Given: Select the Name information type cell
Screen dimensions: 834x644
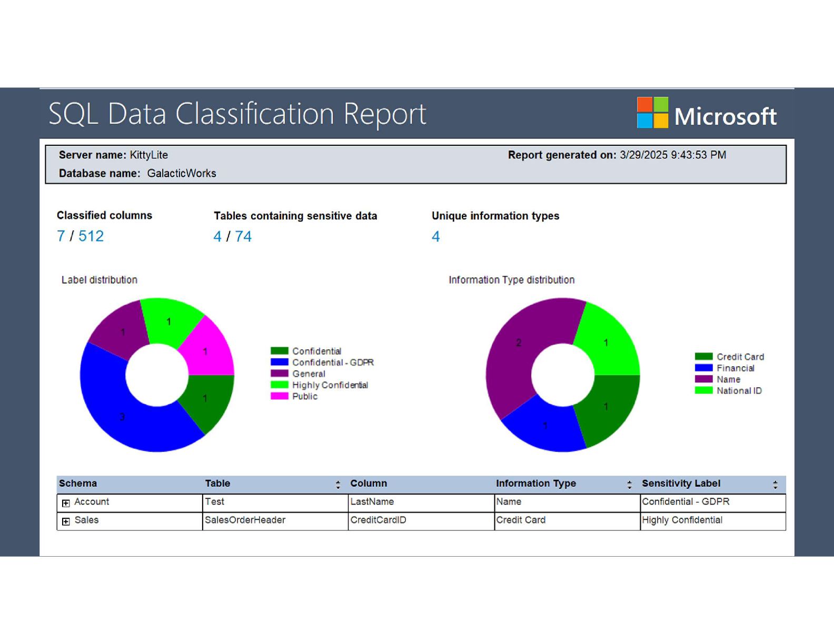Looking at the screenshot, I should tap(567, 503).
